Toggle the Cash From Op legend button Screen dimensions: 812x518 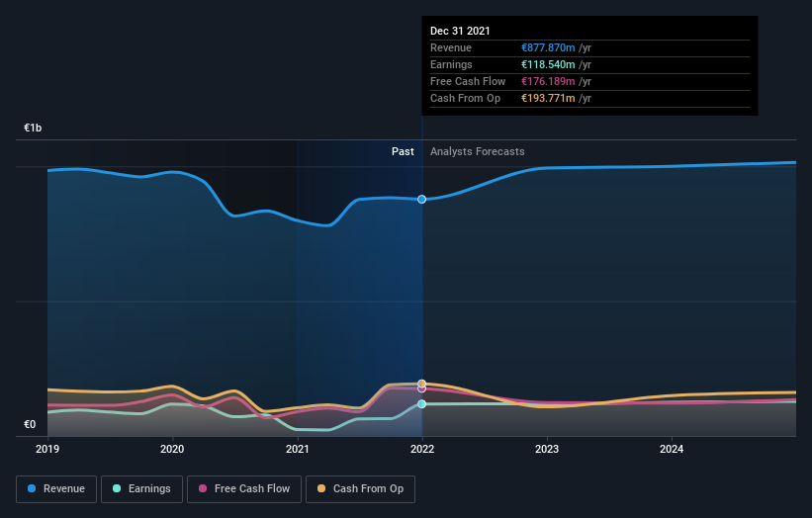click(x=360, y=489)
